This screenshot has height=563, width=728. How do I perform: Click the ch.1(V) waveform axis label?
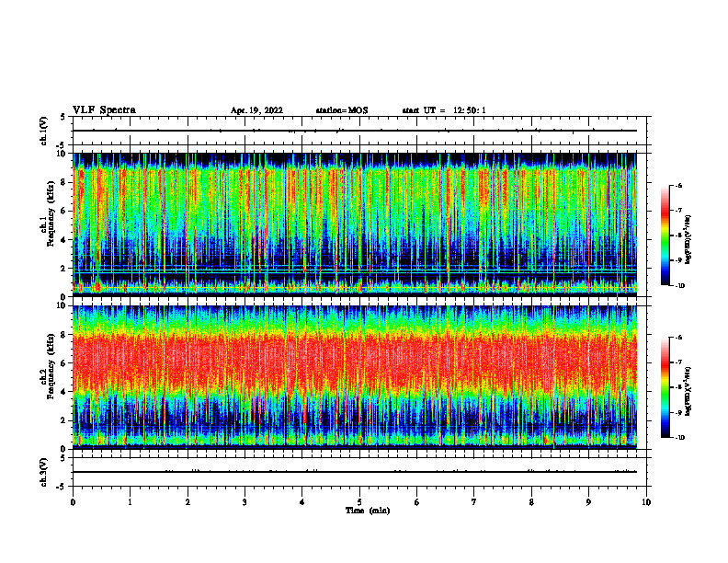click(44, 131)
